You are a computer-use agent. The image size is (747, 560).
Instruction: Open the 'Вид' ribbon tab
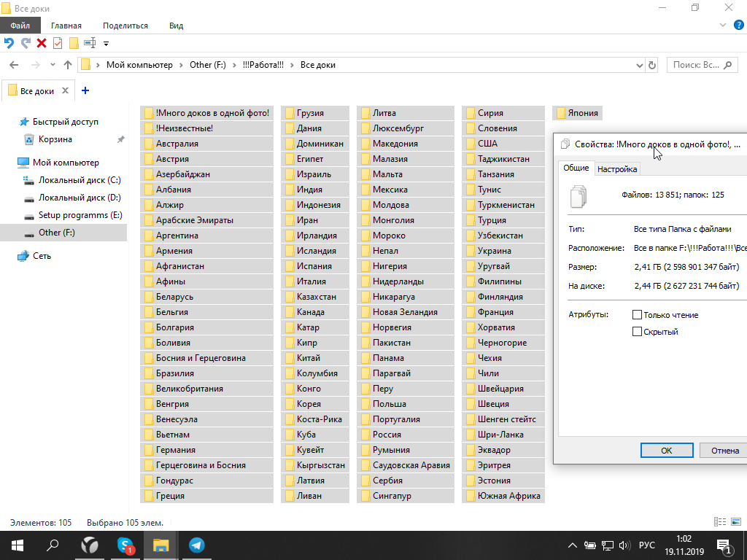point(176,26)
